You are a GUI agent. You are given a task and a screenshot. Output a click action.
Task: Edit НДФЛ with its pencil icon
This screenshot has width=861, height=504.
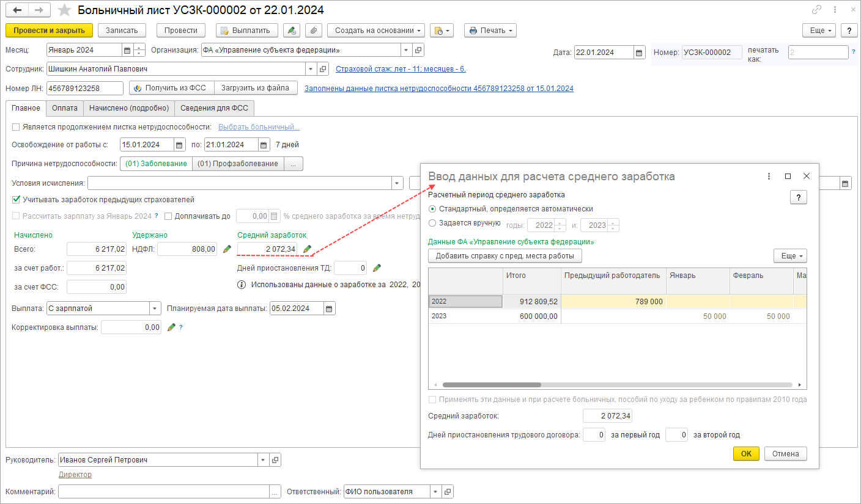227,249
